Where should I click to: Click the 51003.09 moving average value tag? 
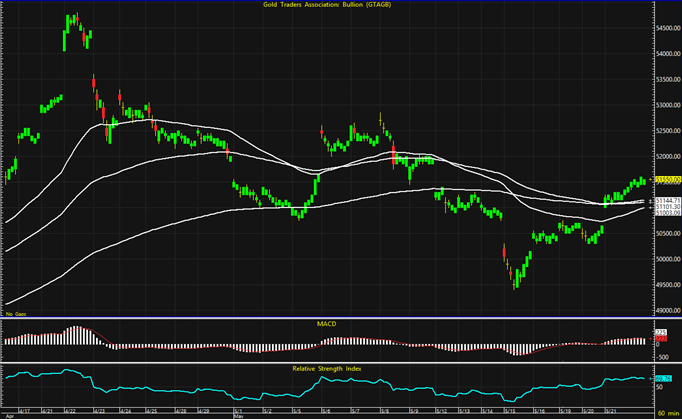point(666,213)
